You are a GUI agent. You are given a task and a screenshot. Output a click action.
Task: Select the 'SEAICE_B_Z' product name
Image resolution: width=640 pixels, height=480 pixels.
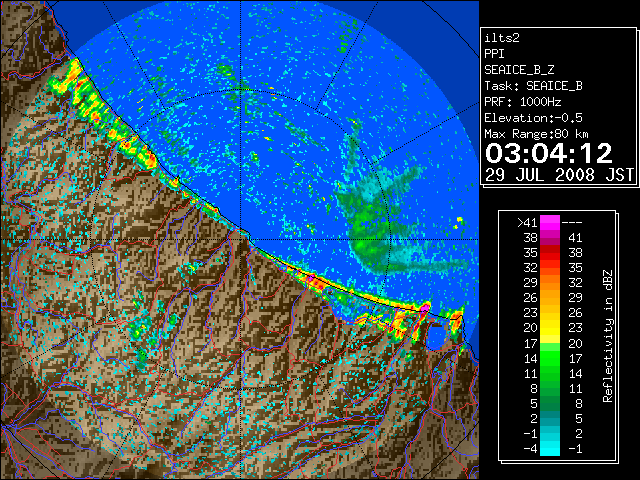click(519, 70)
